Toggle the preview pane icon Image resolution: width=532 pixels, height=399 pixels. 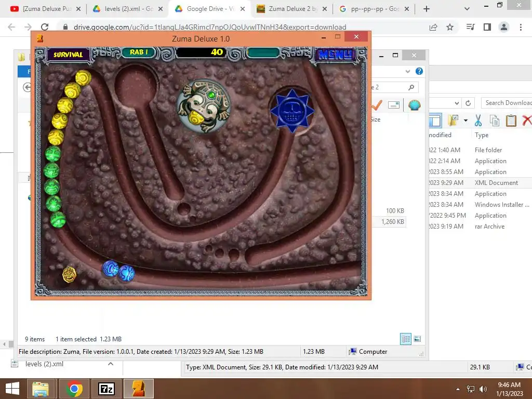[x=435, y=121]
